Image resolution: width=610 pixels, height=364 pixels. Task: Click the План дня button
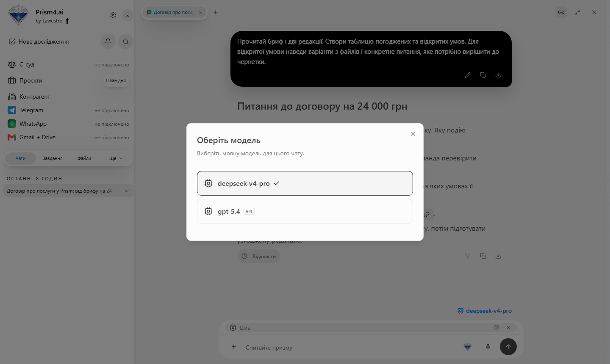116,80
